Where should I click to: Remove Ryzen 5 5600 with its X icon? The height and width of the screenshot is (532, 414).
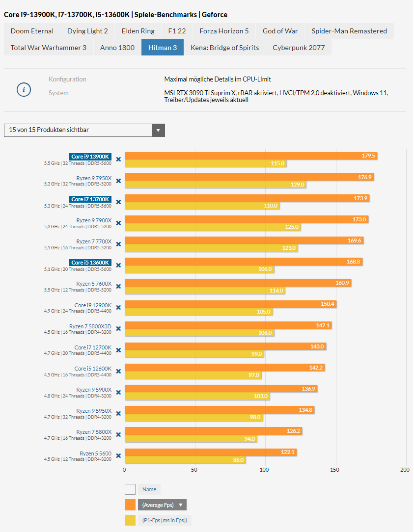pos(118,455)
